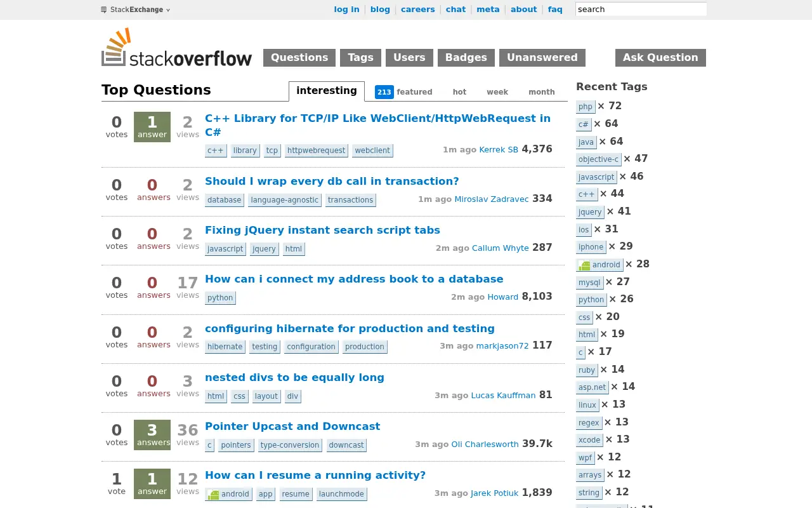Open the Unanswered questions page

[x=542, y=58]
